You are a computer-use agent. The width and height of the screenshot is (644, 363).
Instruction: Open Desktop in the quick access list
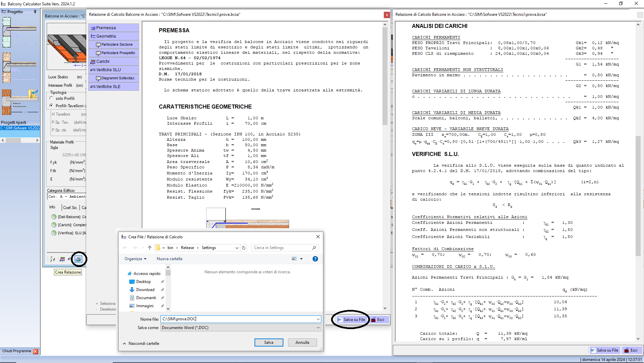tap(143, 282)
